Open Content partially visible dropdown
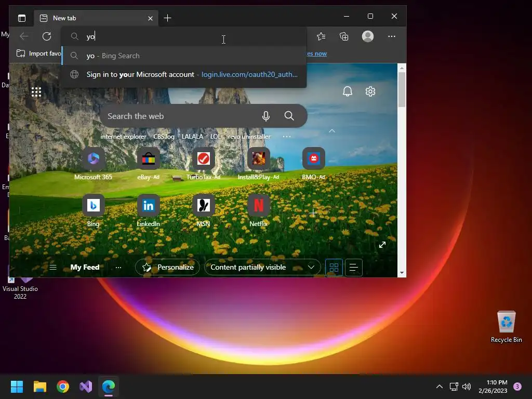 [x=262, y=268]
